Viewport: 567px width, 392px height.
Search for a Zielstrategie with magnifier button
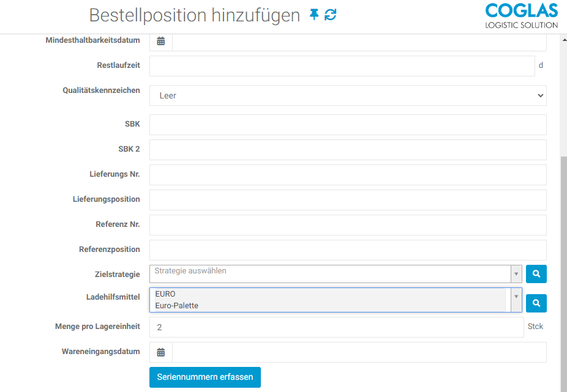click(x=536, y=274)
